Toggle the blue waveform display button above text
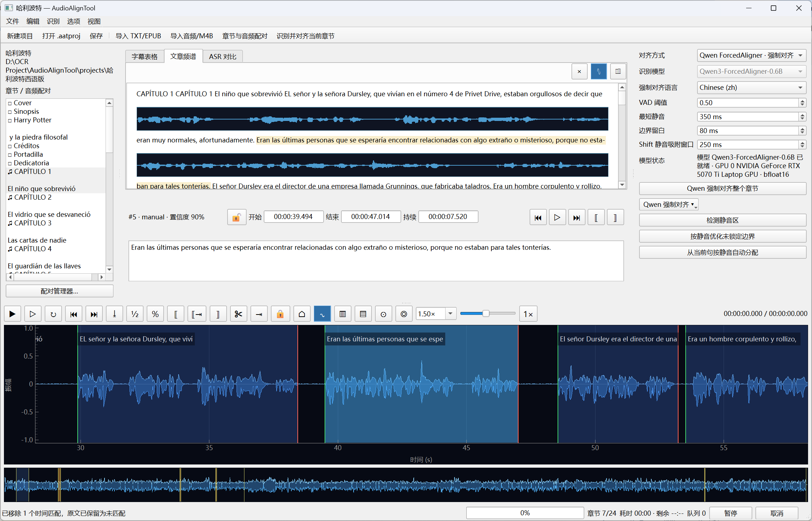Screen dimensions: 812x521 coord(599,71)
